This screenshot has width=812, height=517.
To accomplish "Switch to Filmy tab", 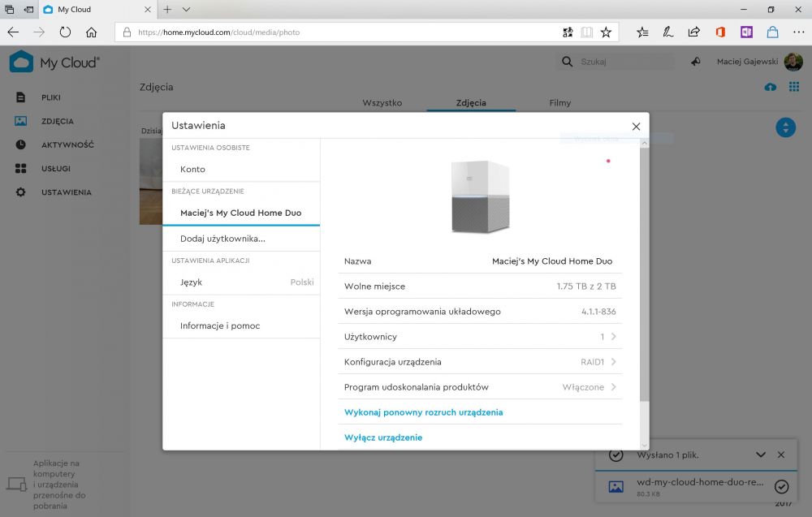I will click(559, 103).
